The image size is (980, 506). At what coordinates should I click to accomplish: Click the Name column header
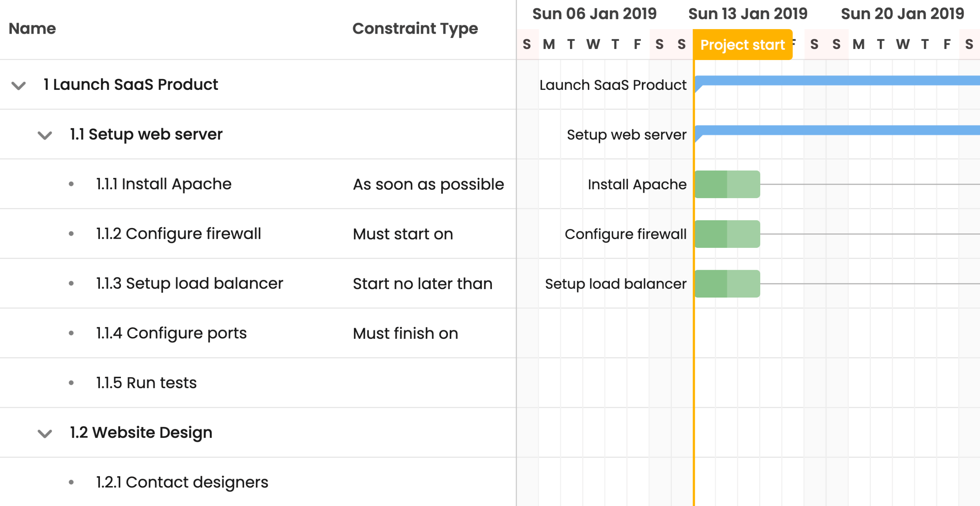33,29
